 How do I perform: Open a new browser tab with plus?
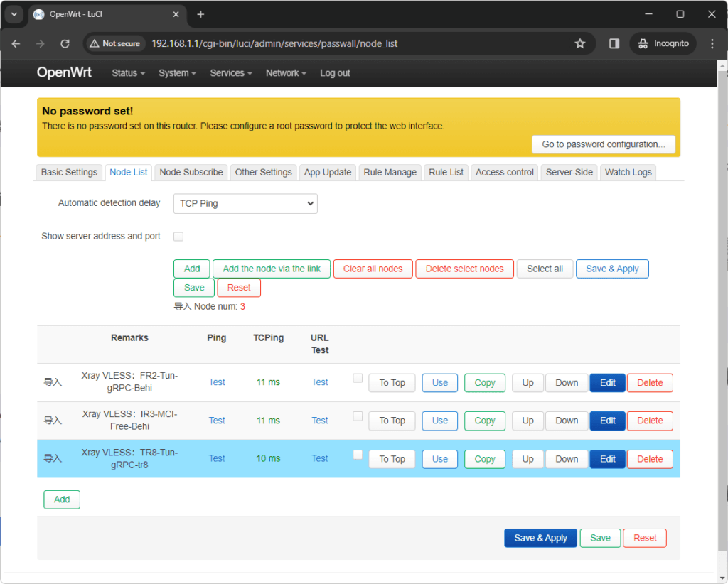click(200, 14)
